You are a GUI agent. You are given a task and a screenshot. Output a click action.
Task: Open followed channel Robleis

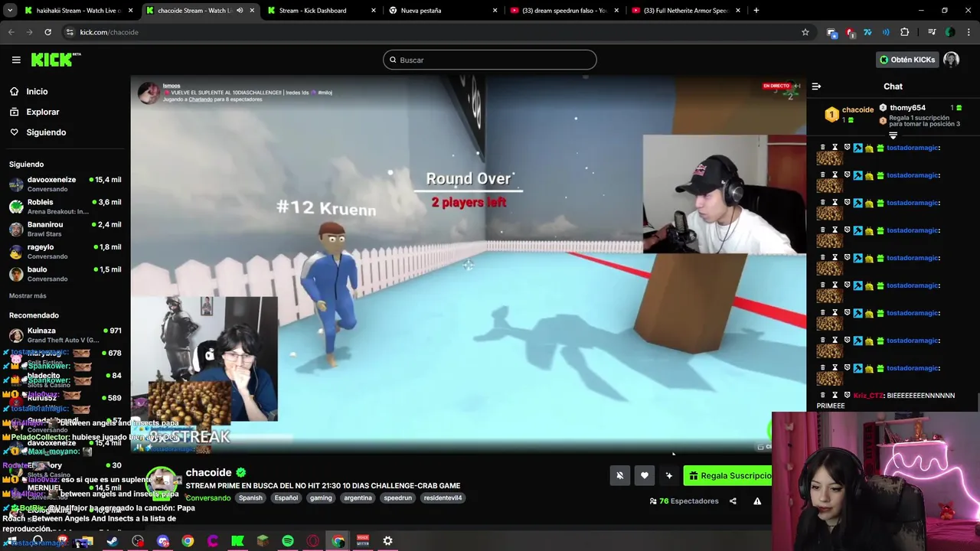click(65, 207)
